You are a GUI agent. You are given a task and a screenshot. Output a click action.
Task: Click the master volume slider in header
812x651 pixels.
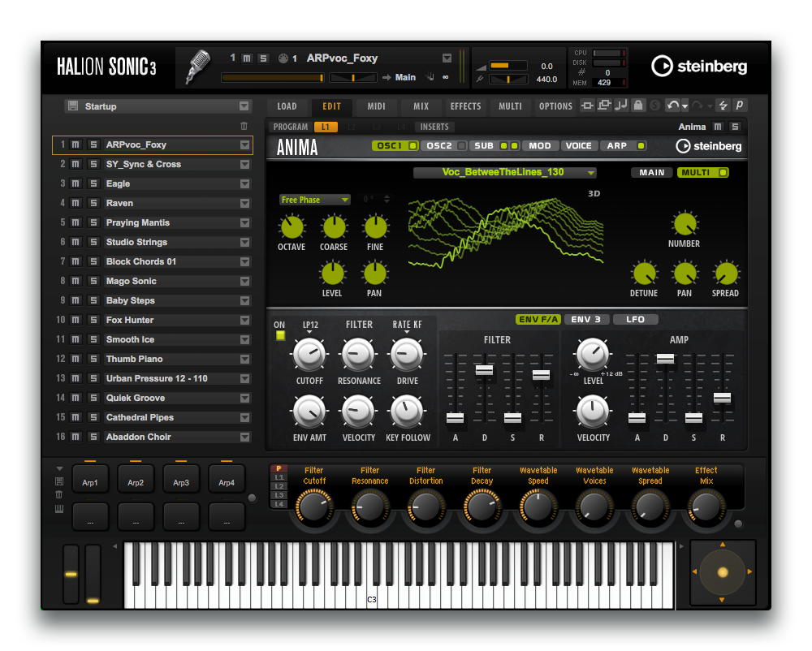pos(508,66)
